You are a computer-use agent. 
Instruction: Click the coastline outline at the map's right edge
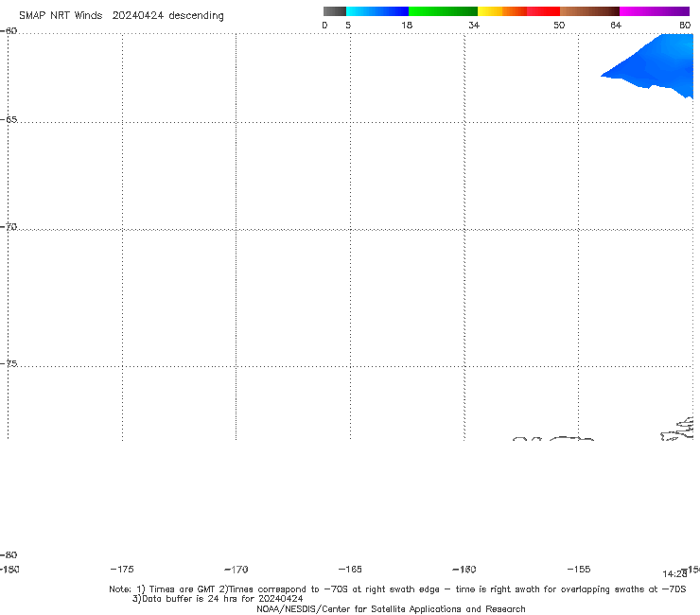(677, 429)
